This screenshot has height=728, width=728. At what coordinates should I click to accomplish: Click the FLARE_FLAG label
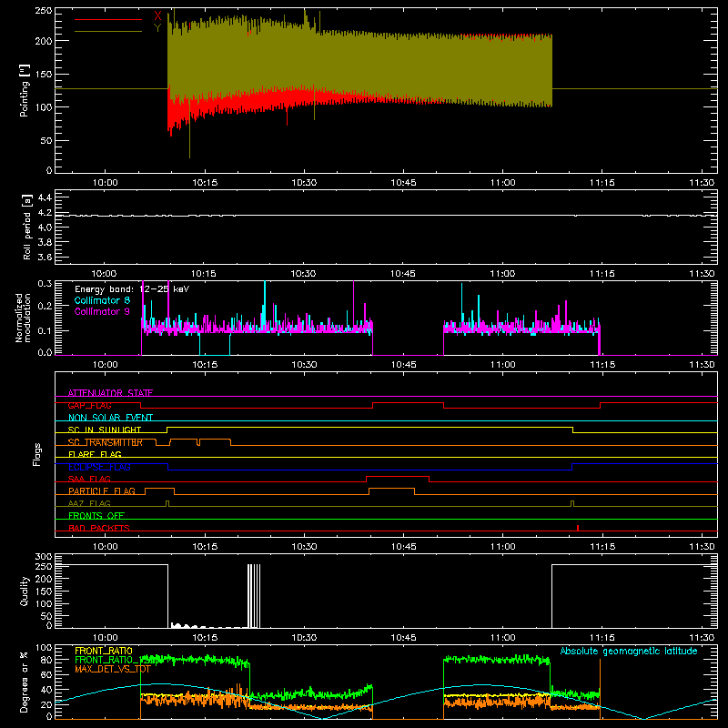pyautogui.click(x=95, y=454)
